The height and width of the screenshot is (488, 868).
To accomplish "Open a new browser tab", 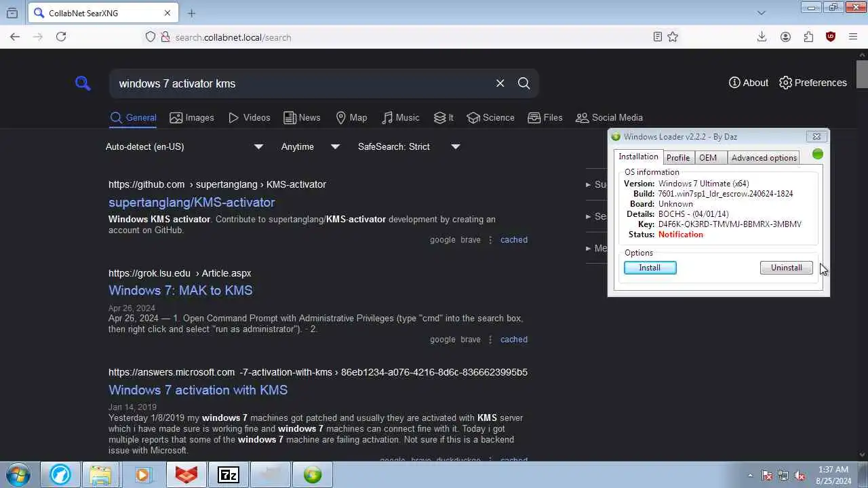I will pos(191,13).
